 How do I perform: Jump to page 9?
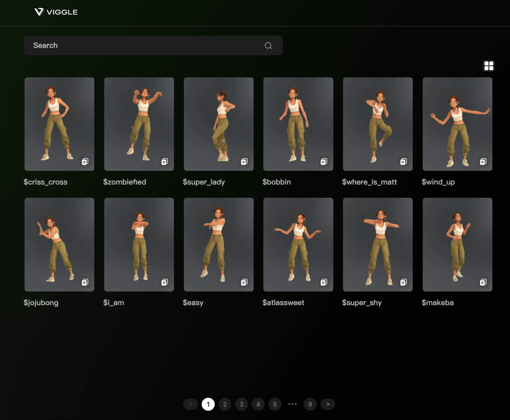click(310, 404)
